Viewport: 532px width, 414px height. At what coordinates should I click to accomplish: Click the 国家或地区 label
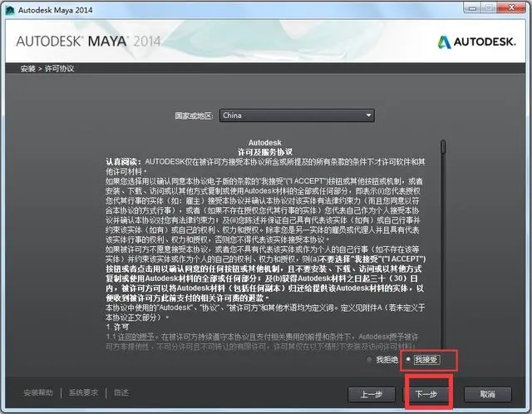tap(194, 116)
